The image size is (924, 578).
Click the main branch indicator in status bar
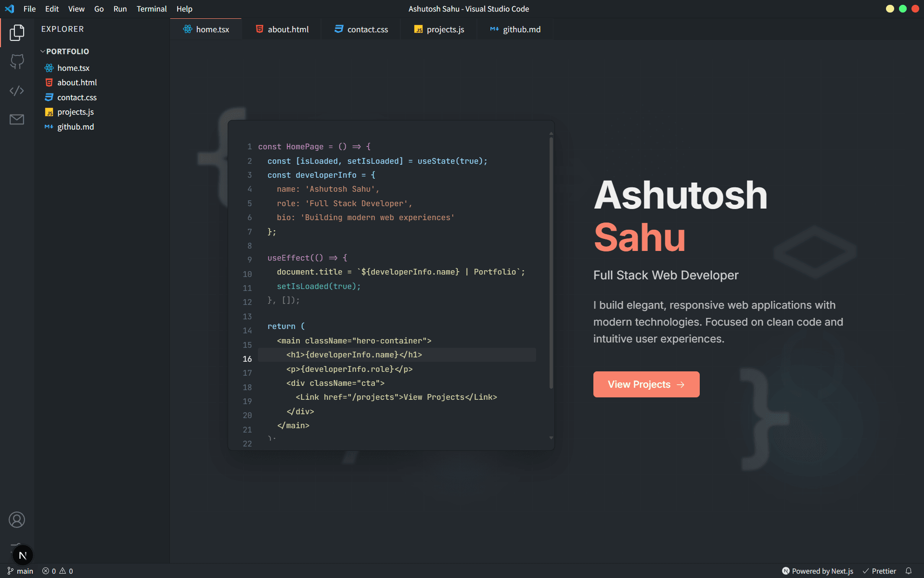(20, 571)
